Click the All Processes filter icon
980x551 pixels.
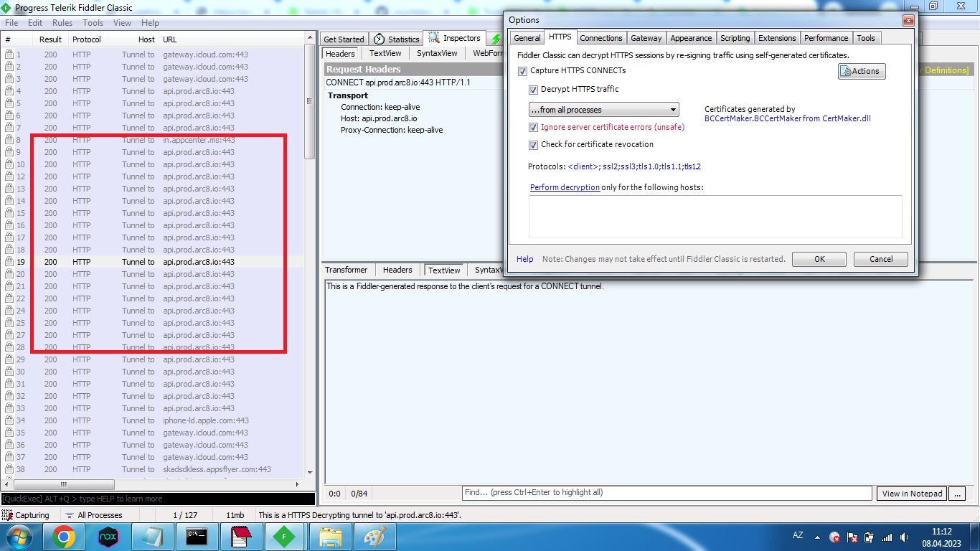click(x=70, y=515)
